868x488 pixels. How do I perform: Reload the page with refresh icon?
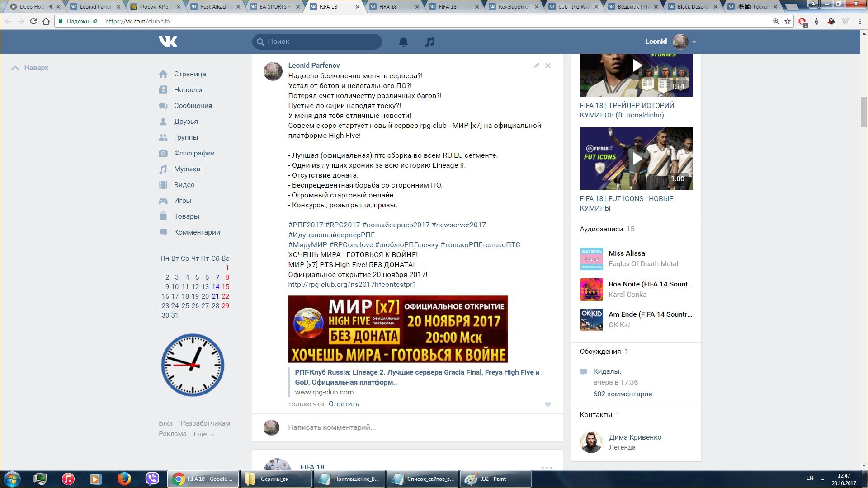pyautogui.click(x=33, y=21)
